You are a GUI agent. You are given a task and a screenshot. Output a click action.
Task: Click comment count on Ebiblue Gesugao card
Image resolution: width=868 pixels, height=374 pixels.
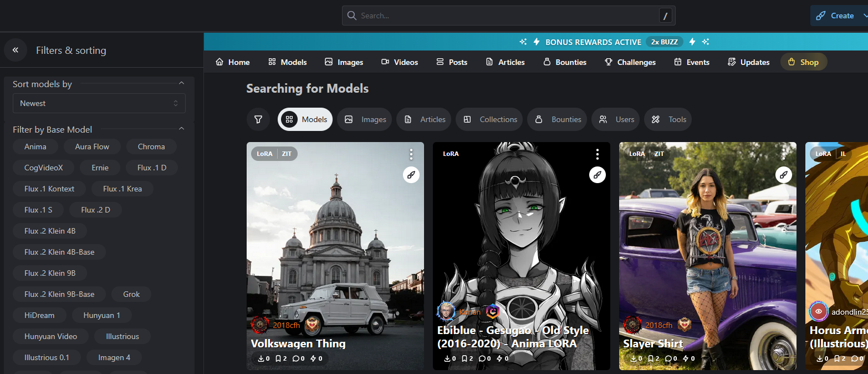[485, 358]
